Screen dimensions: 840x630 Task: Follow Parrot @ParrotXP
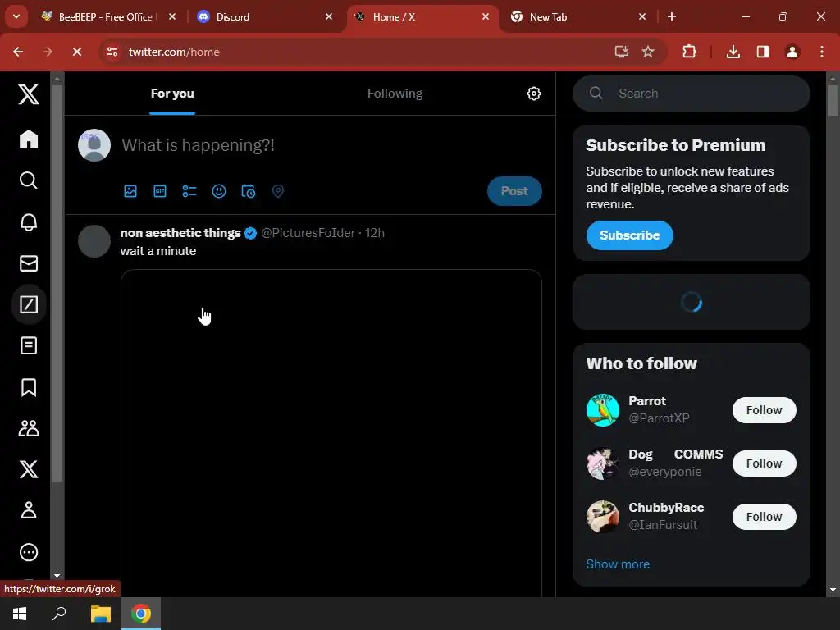[x=764, y=410]
